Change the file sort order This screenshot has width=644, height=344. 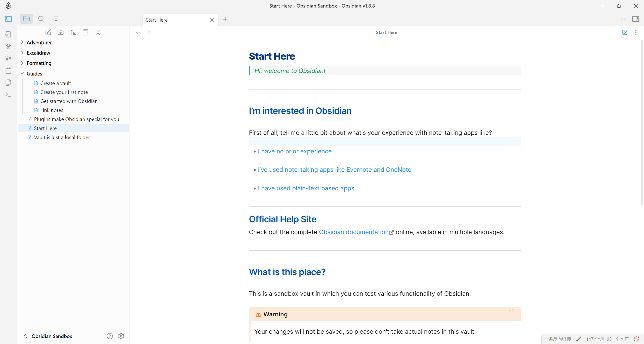(73, 32)
